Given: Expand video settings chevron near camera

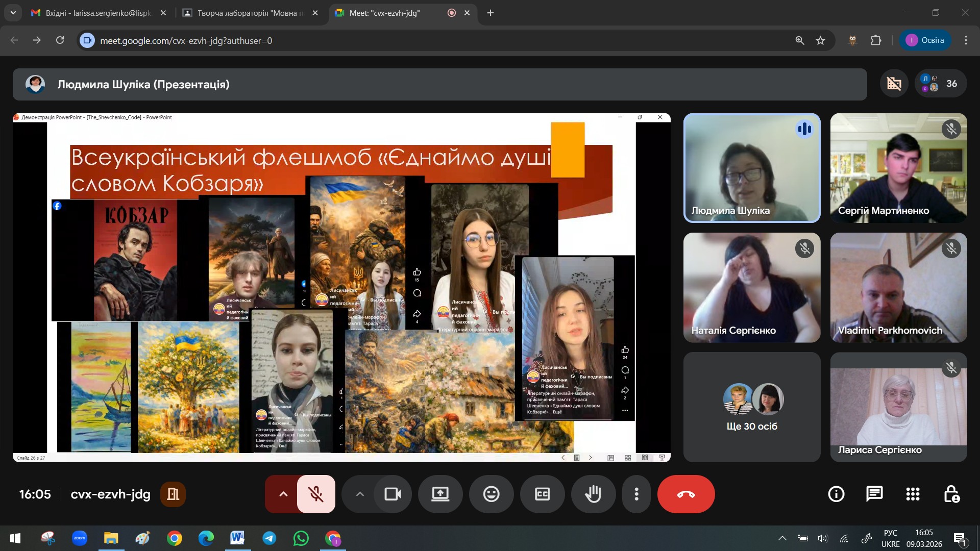Looking at the screenshot, I should (360, 494).
